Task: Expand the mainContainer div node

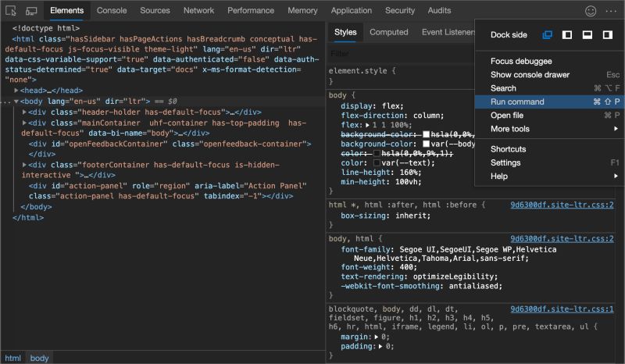Action: pyautogui.click(x=24, y=123)
